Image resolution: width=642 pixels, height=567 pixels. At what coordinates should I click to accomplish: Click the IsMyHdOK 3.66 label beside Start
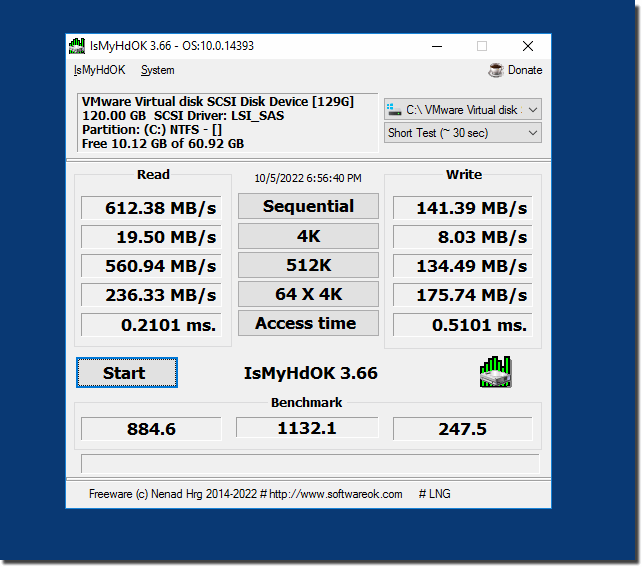click(x=311, y=373)
